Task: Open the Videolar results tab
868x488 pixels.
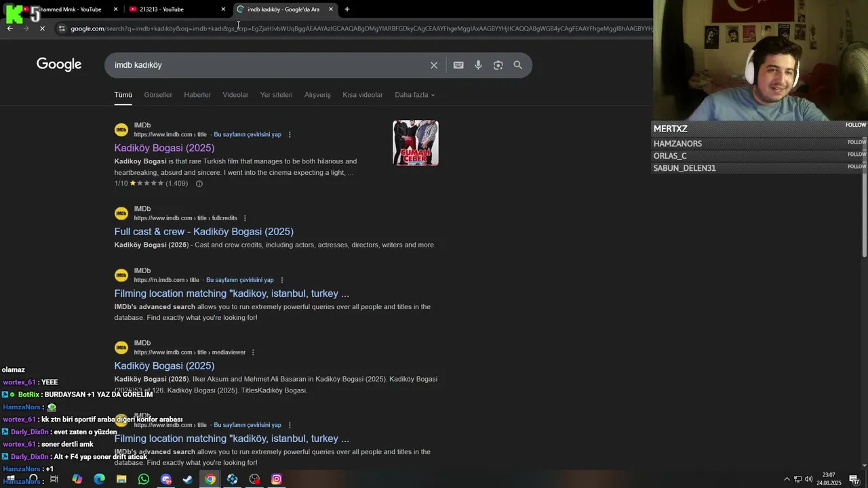Action: (x=235, y=95)
